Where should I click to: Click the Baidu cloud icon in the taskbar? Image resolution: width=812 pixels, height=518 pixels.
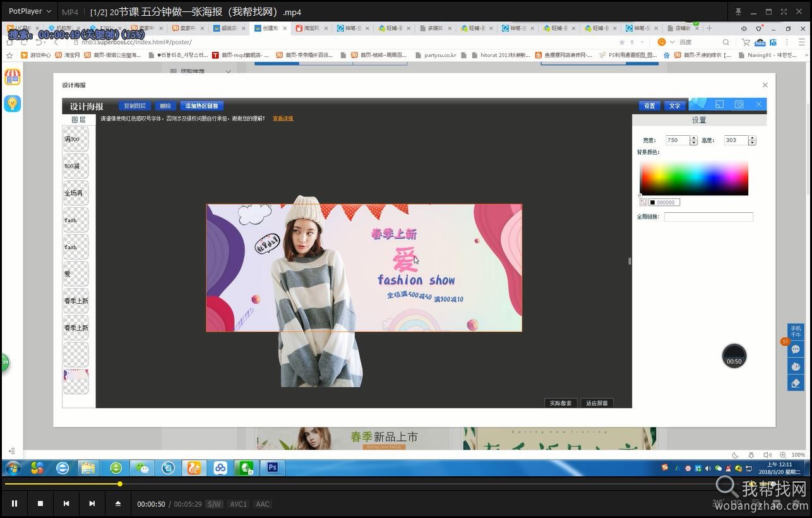click(220, 467)
